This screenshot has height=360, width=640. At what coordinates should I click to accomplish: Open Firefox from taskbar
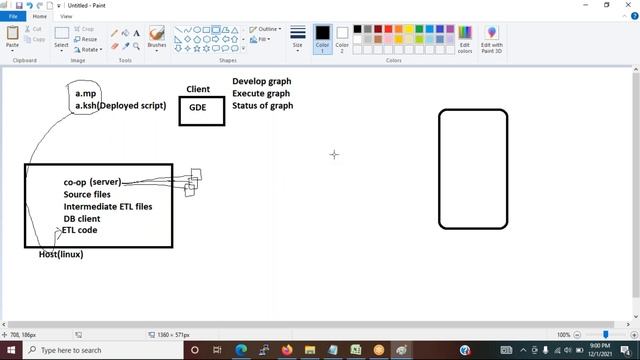tap(287, 350)
